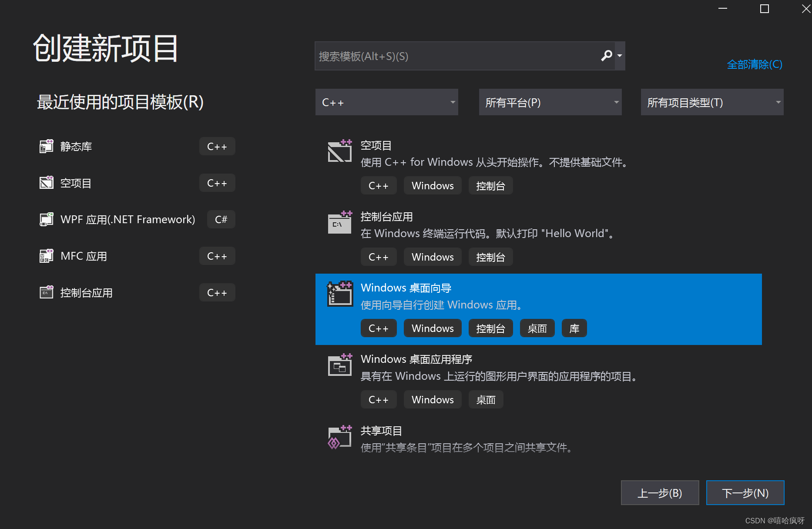This screenshot has width=812, height=529.
Task: Click the 全部清除(C) link
Action: [755, 64]
